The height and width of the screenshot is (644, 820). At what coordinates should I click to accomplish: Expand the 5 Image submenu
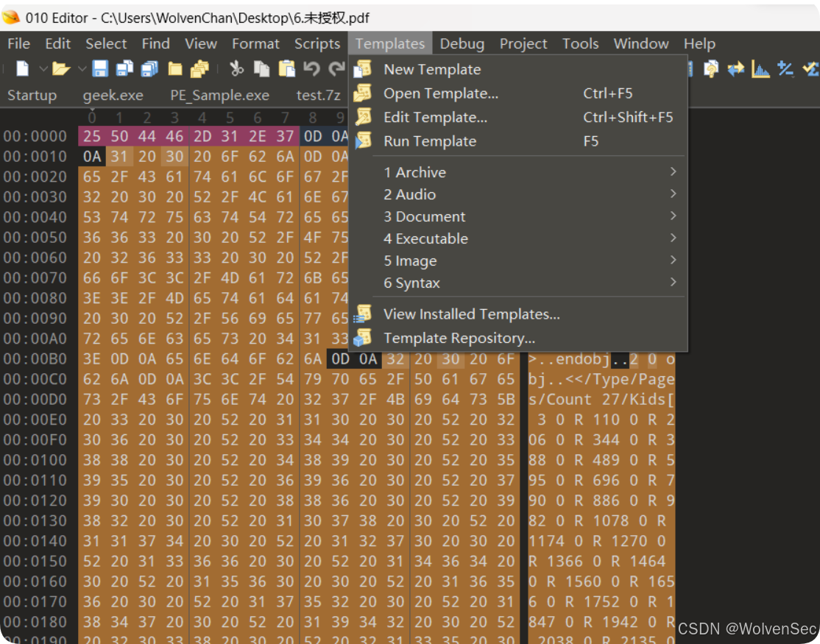517,261
